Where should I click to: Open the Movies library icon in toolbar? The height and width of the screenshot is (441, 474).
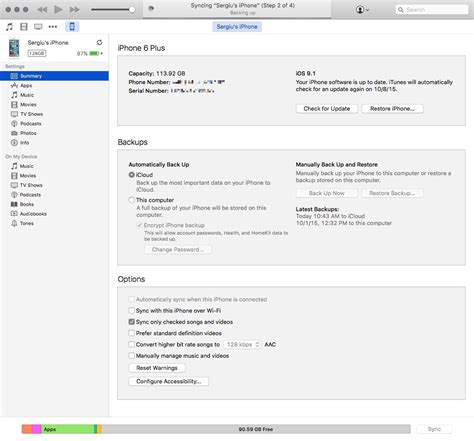[24, 27]
